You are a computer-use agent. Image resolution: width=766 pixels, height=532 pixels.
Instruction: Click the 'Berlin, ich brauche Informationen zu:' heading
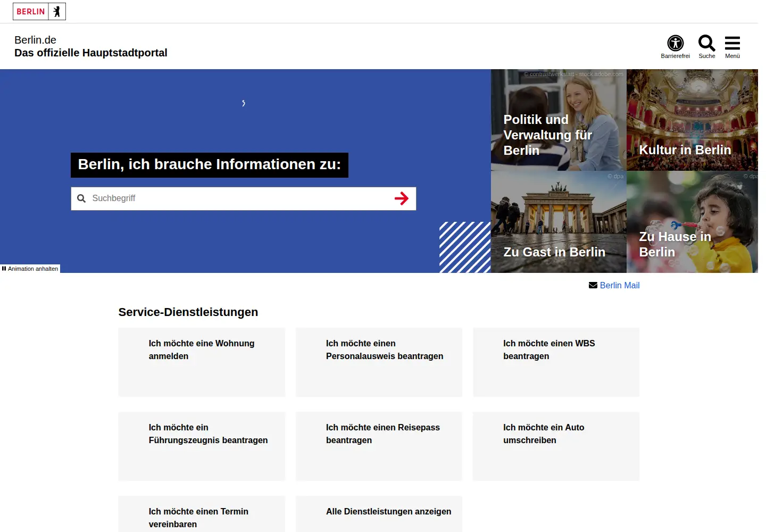[210, 164]
